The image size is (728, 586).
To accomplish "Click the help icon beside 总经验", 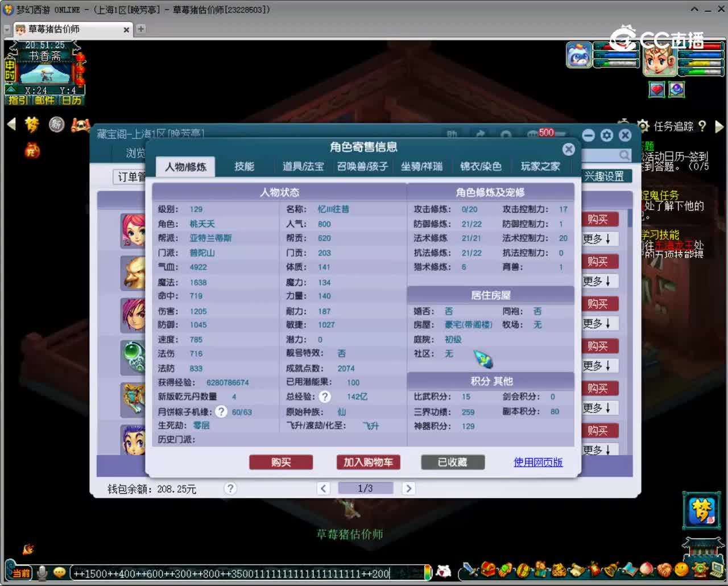I will point(325,397).
